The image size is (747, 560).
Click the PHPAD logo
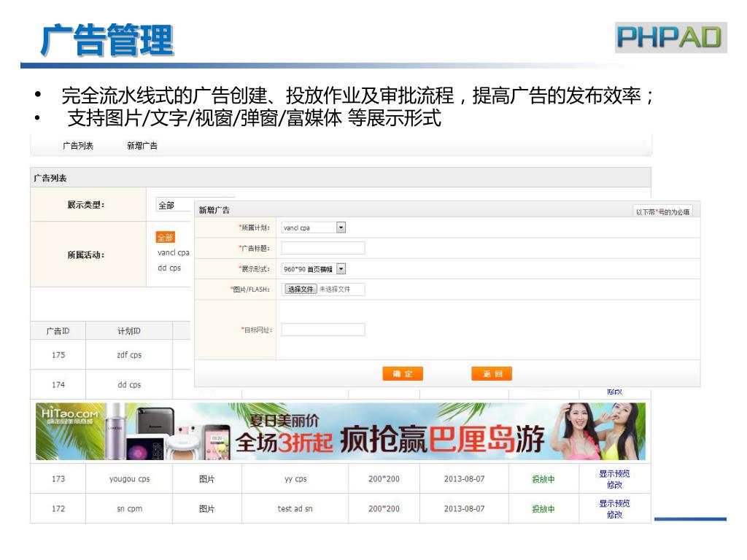point(671,37)
